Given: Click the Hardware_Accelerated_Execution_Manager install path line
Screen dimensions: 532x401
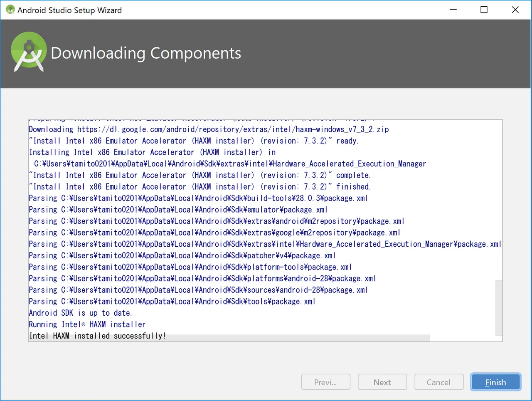Looking at the screenshot, I should (x=230, y=164).
